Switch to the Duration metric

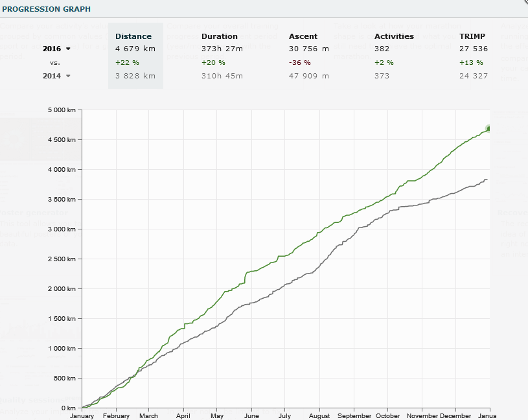point(220,36)
